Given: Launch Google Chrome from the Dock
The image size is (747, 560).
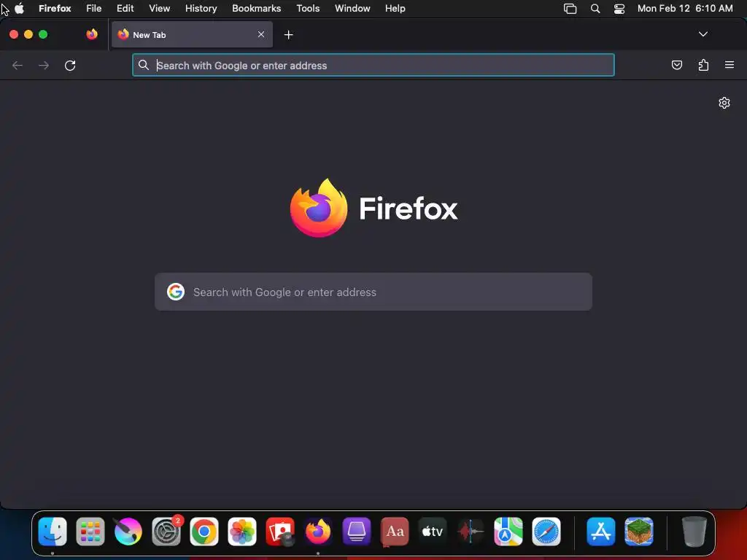Looking at the screenshot, I should (x=204, y=532).
